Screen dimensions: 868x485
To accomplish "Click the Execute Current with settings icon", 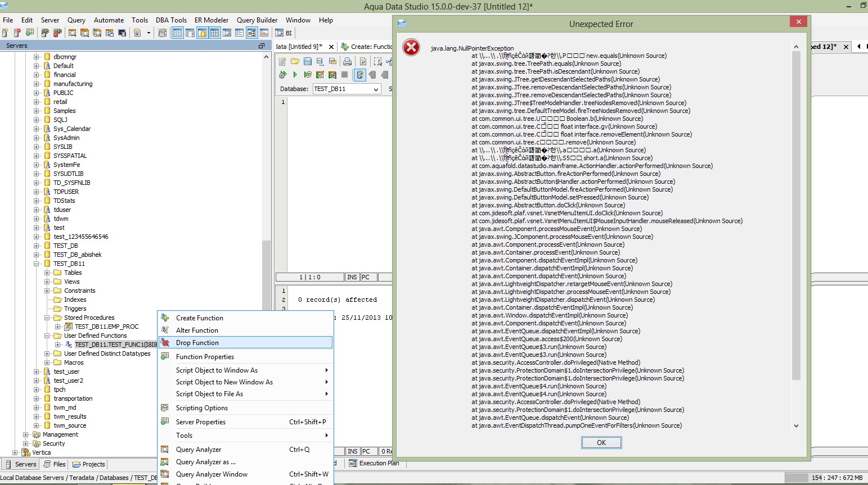I will tap(282, 75).
